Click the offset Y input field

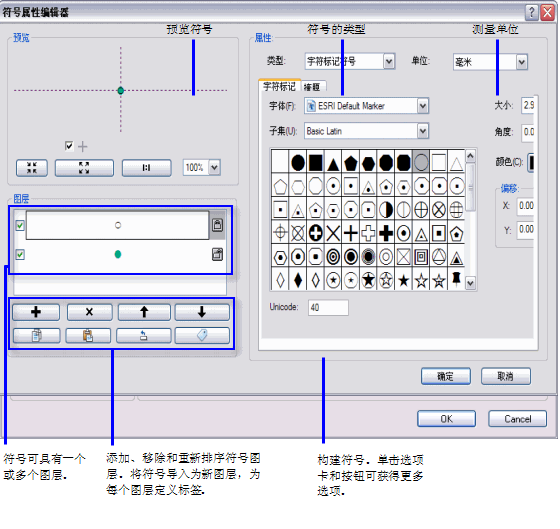click(526, 229)
